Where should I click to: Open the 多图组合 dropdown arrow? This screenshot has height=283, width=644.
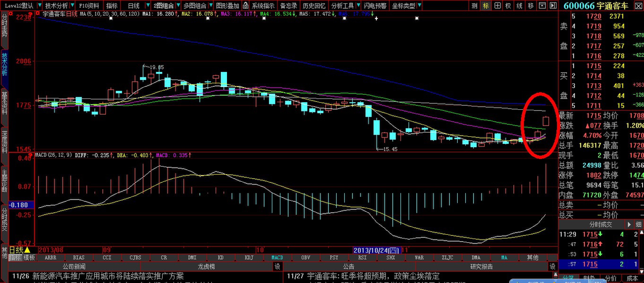[x=211, y=5]
